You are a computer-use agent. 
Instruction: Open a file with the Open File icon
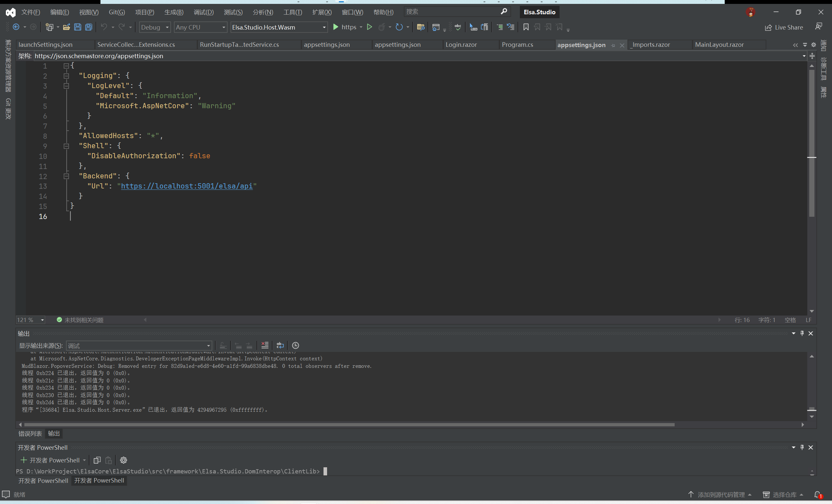tap(66, 27)
